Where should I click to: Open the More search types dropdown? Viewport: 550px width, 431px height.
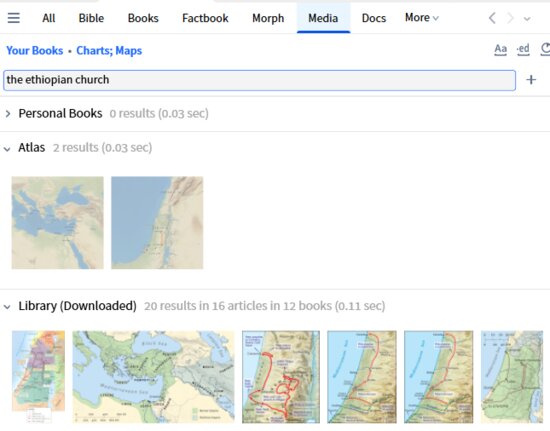click(422, 18)
